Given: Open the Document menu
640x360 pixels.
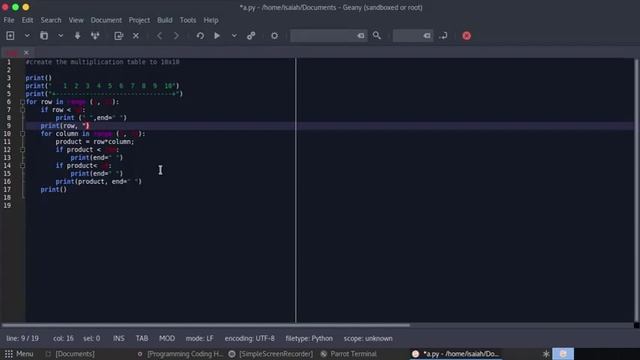Looking at the screenshot, I should [x=106, y=20].
